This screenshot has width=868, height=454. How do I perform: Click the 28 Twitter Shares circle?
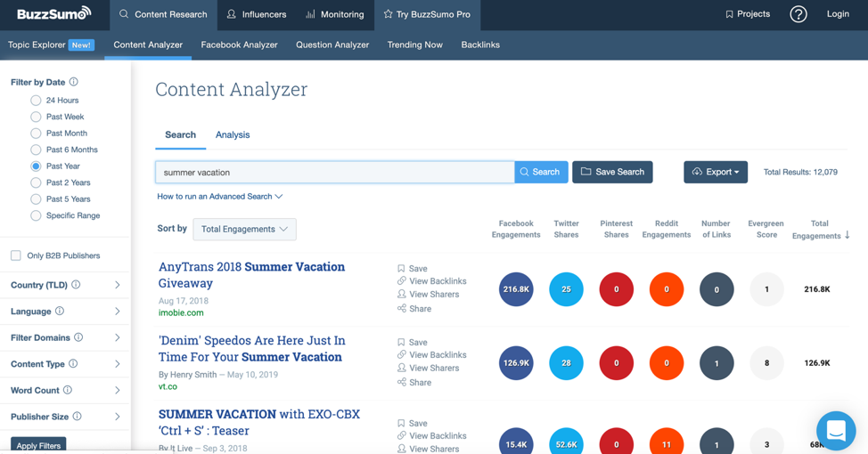(566, 363)
